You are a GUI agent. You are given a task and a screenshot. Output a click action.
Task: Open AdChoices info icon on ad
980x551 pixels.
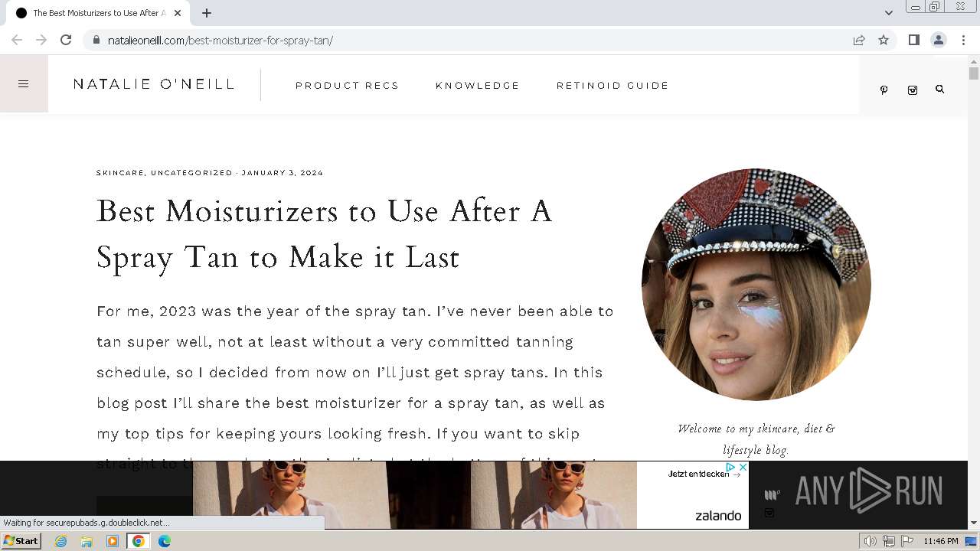pos(731,467)
